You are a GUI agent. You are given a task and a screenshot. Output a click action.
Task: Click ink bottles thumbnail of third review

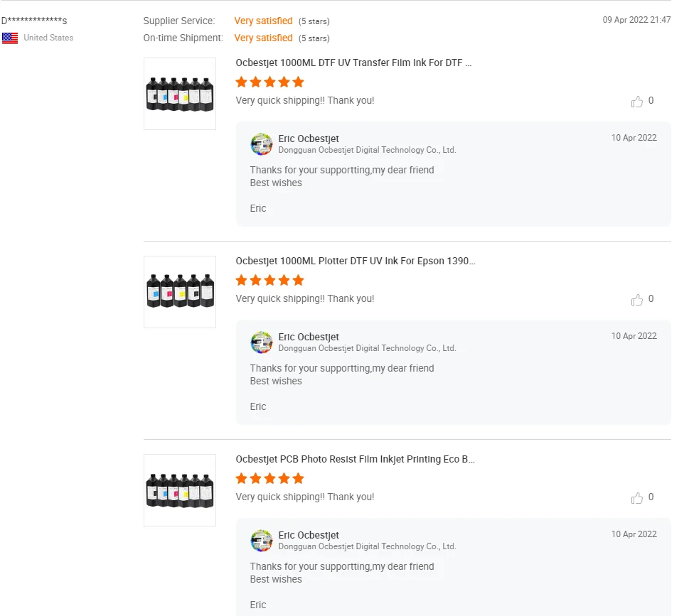click(x=180, y=490)
